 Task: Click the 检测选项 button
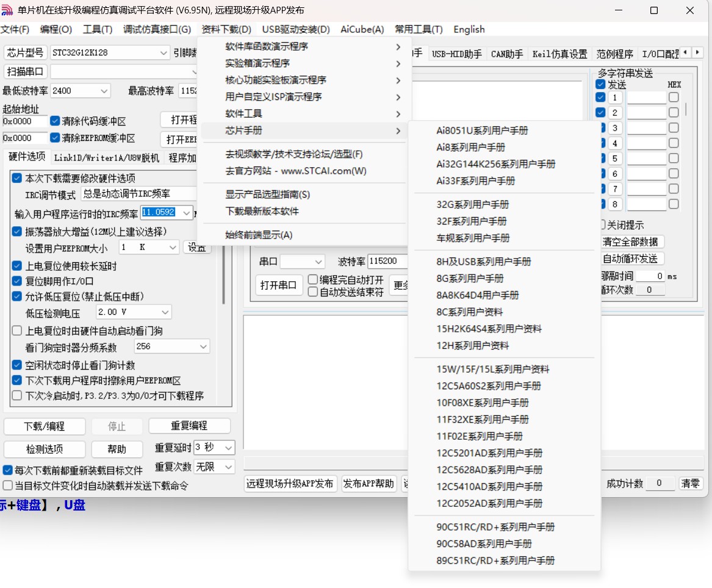[x=45, y=449]
